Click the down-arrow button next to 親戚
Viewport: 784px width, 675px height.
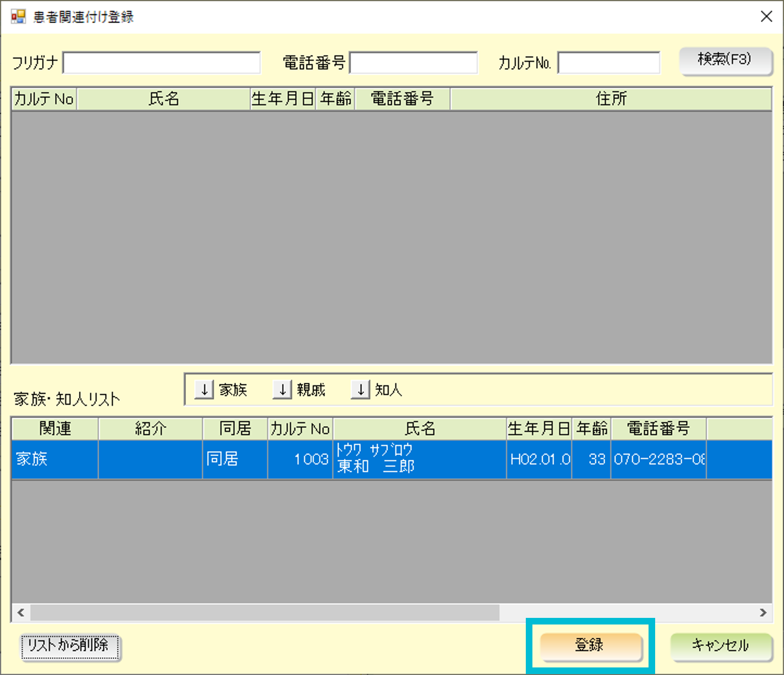tap(282, 390)
